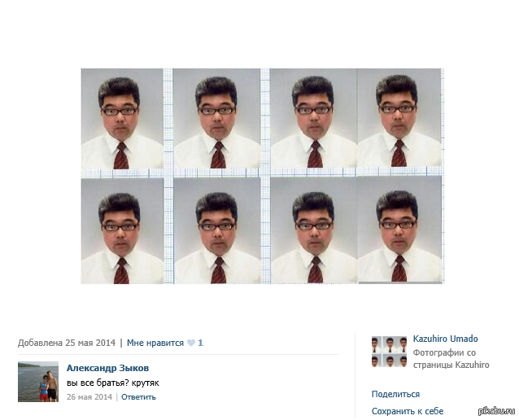
Task: Click the "Мне нравится" like link
Action: (155, 343)
